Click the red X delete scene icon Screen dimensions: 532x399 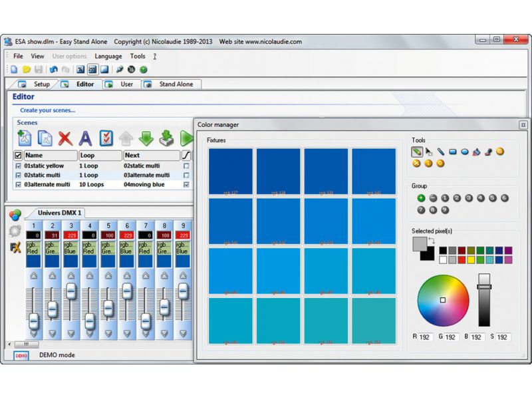coord(65,138)
